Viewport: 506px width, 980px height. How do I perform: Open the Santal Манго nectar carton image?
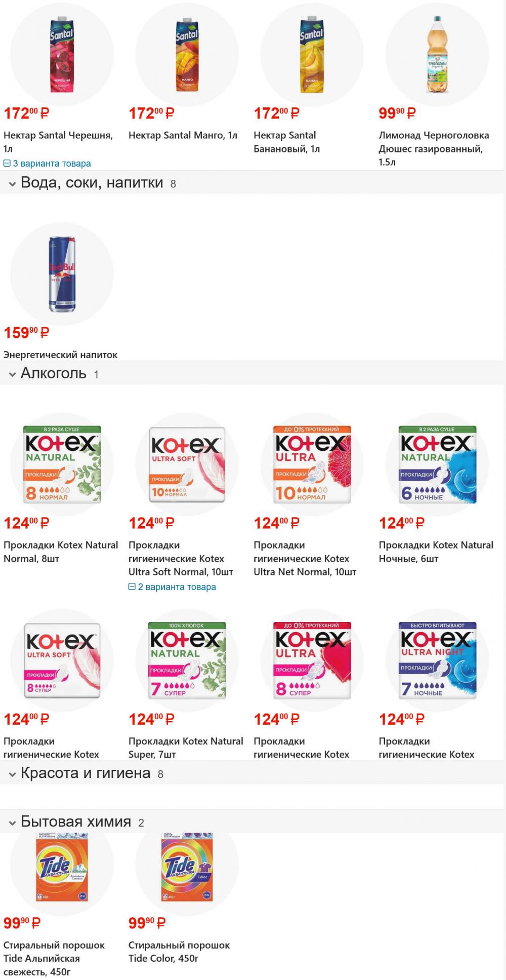pos(187,55)
